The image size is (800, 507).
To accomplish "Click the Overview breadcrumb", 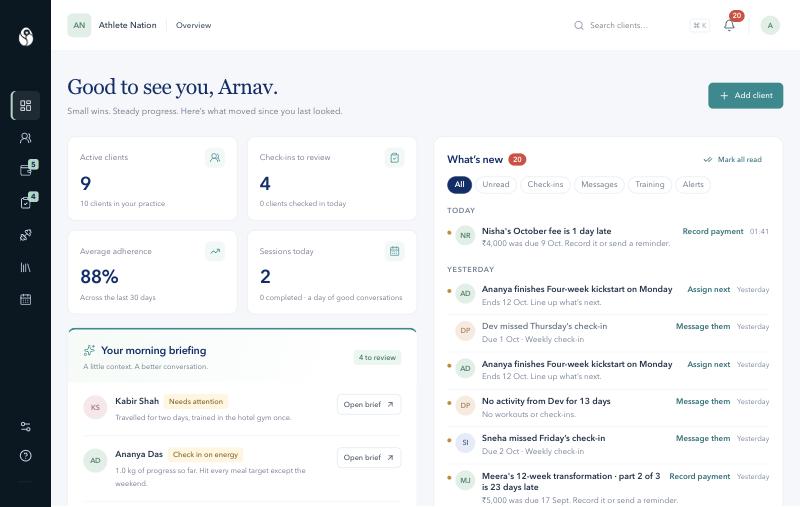I will coord(193,25).
